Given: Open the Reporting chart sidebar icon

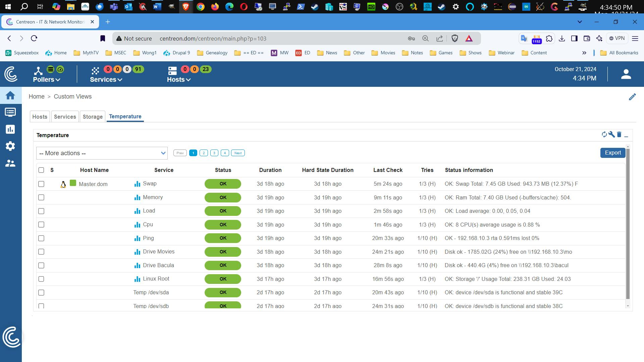Looking at the screenshot, I should click(x=10, y=129).
